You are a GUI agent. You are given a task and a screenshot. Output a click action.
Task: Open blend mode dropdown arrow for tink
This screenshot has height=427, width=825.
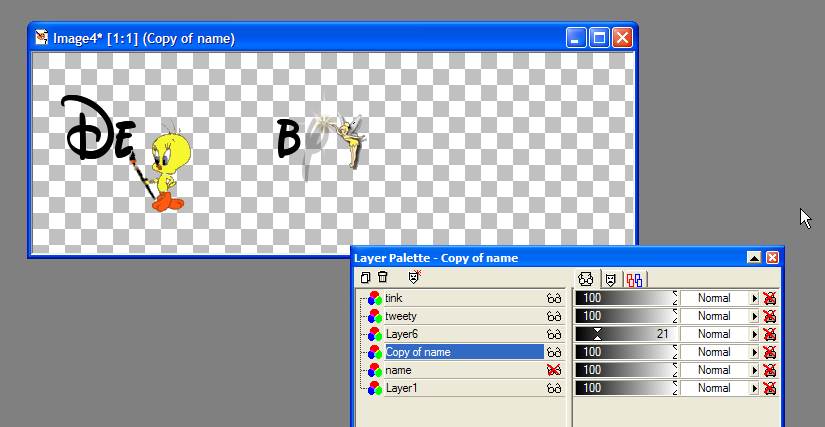(x=754, y=298)
